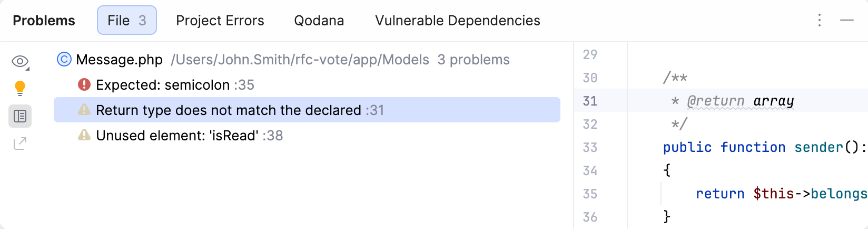Click warning icon beside Unused element
The image size is (868, 229).
click(84, 135)
